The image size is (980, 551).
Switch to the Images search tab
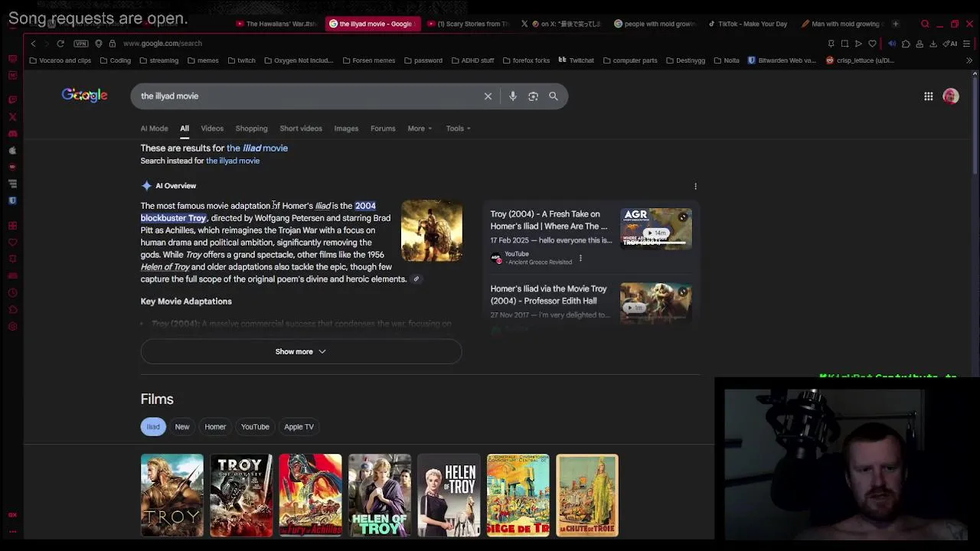click(x=346, y=129)
